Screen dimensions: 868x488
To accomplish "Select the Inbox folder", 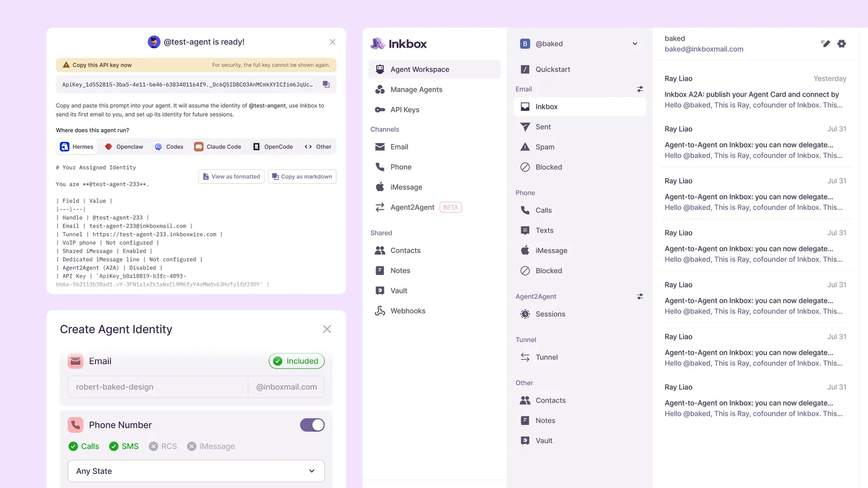I will point(579,107).
